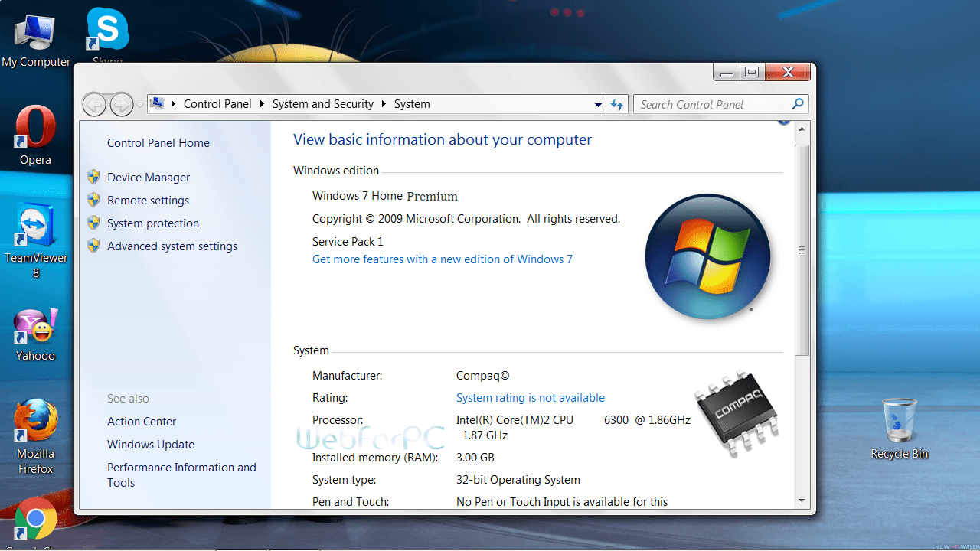Click the address bar refresh button

tap(617, 104)
